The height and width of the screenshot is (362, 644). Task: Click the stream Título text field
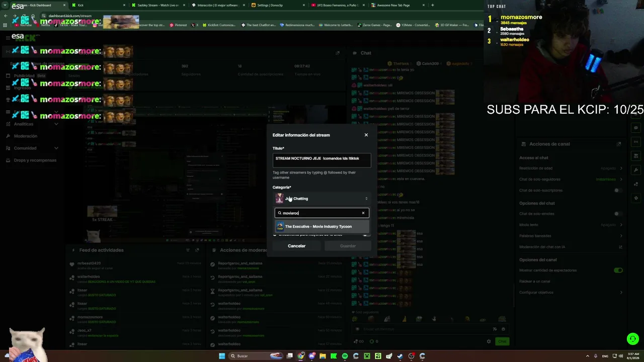(x=322, y=160)
